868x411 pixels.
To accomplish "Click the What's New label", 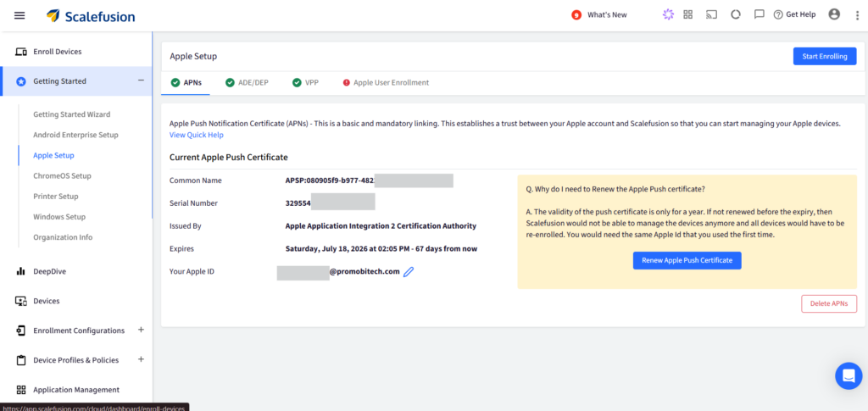I will 607,15.
